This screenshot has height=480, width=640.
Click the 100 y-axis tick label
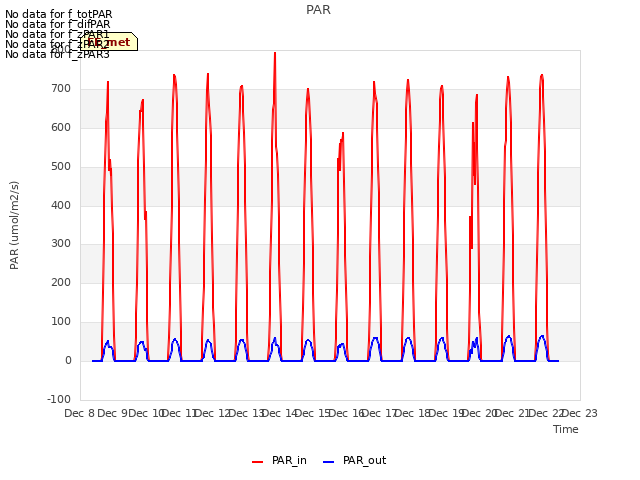click(61, 322)
